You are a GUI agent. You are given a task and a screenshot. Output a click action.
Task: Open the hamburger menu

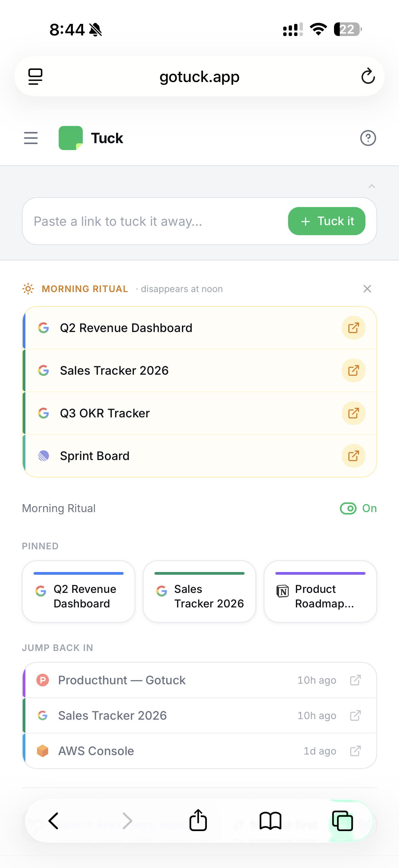point(31,138)
